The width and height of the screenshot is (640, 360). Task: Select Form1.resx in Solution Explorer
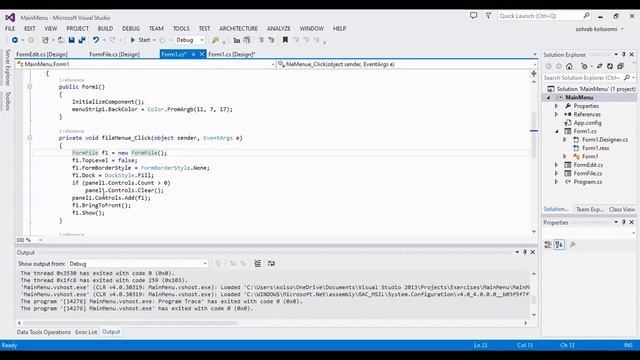pos(596,148)
